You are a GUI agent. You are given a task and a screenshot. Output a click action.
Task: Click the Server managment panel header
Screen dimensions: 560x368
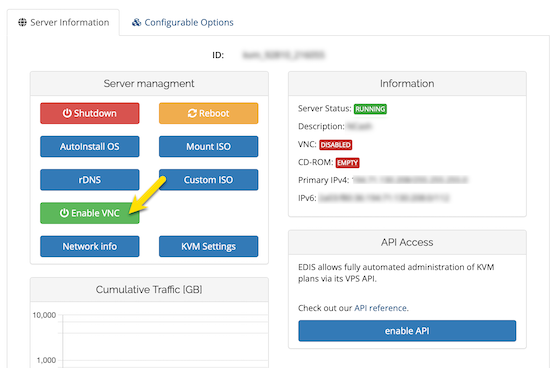click(x=149, y=84)
